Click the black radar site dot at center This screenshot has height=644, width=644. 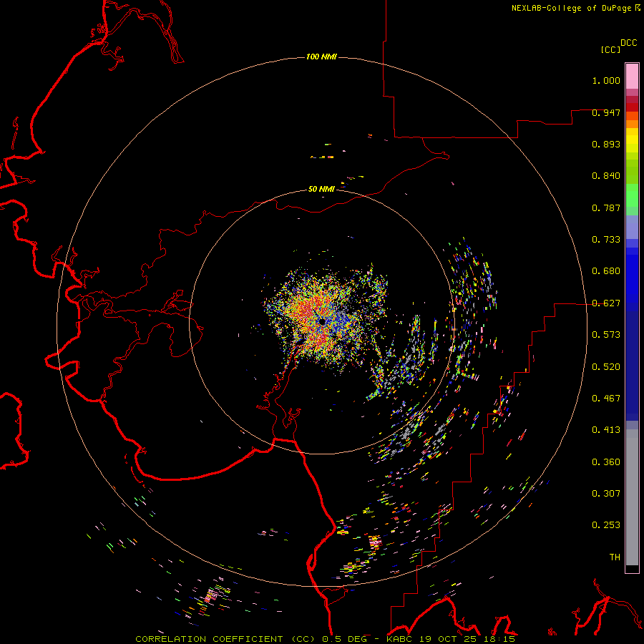[322, 321]
